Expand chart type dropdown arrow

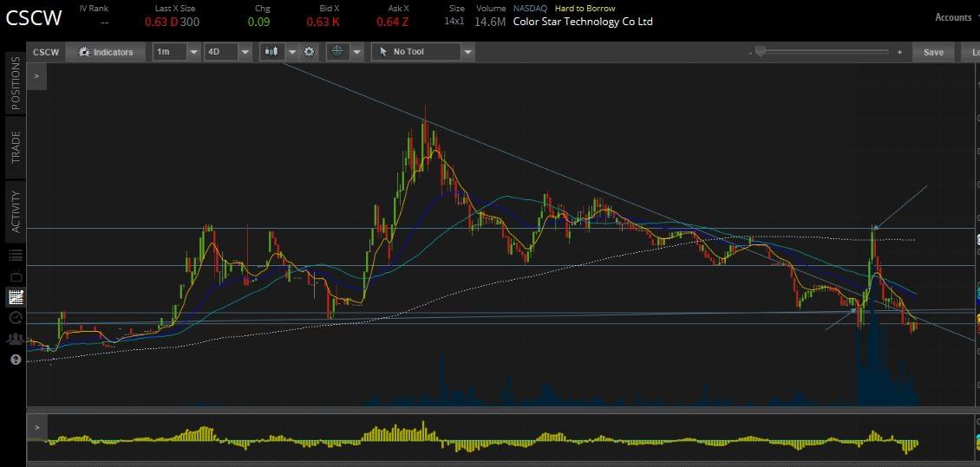tap(292, 52)
